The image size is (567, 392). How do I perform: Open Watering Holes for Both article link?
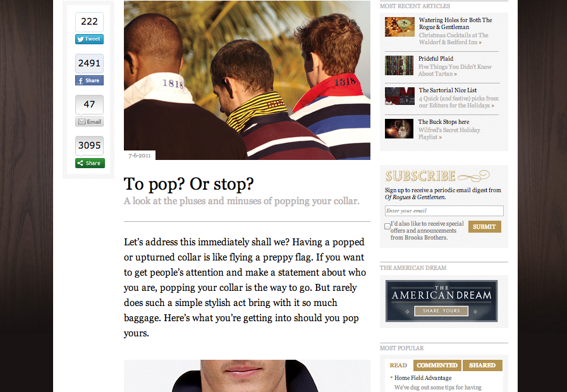(455, 23)
